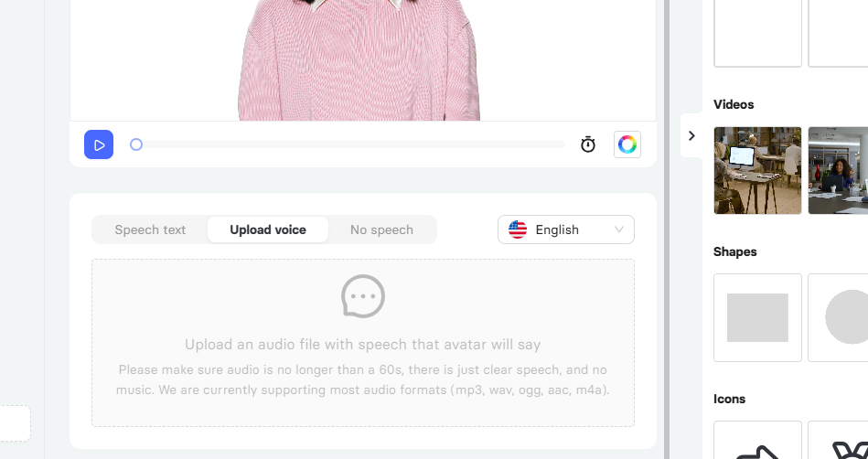Open the stopwatch timing icon

click(x=588, y=144)
